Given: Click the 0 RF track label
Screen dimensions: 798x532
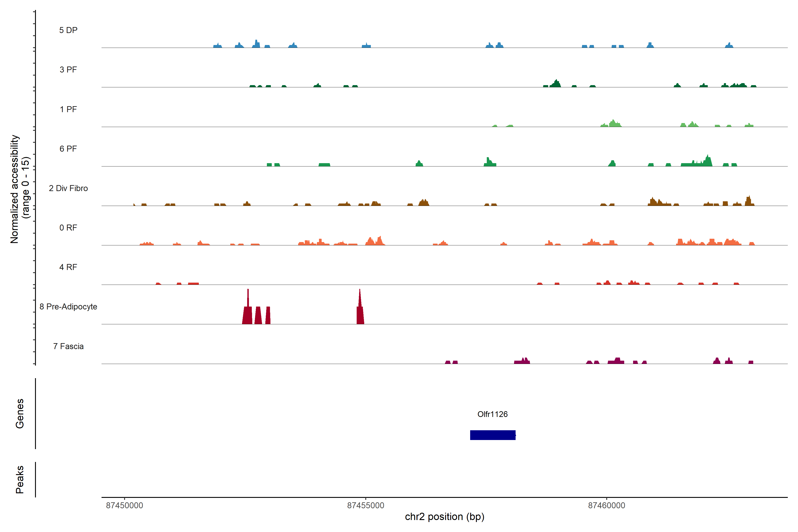Looking at the screenshot, I should [68, 228].
